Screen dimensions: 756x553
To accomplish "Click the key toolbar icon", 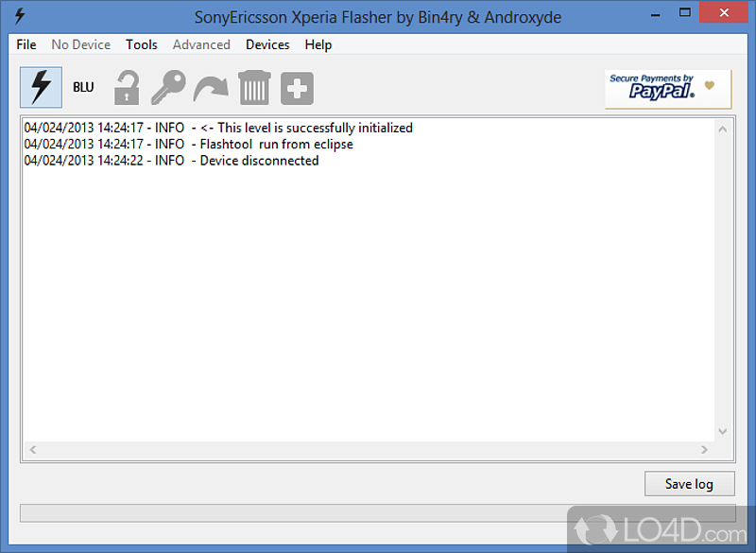I will coord(168,87).
